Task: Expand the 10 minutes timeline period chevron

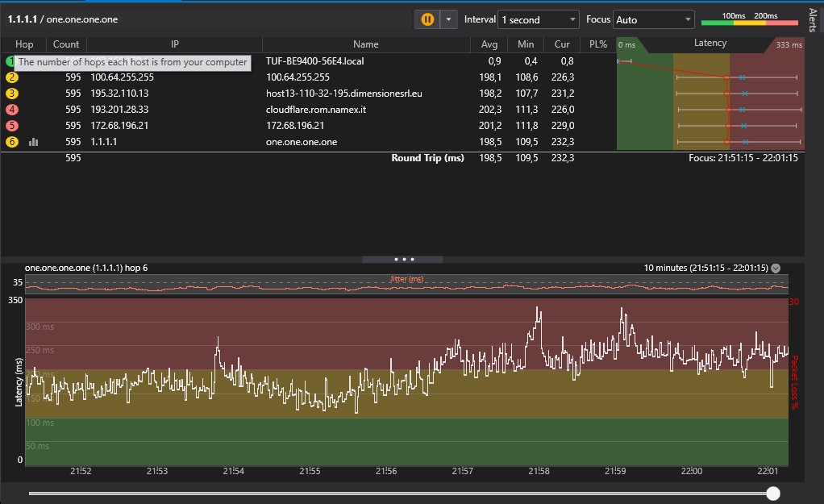Action: click(776, 268)
